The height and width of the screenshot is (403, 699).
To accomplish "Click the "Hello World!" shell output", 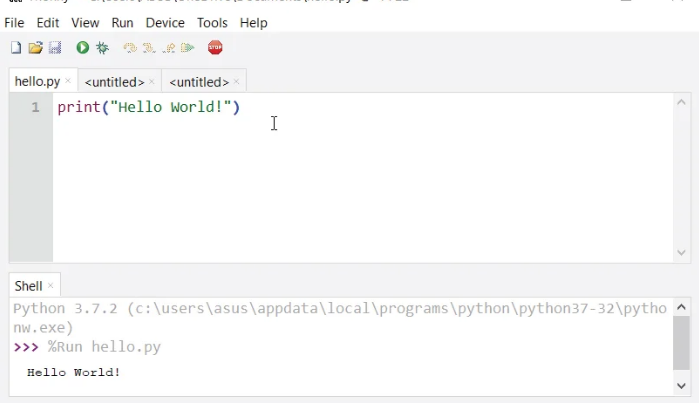I will click(74, 372).
